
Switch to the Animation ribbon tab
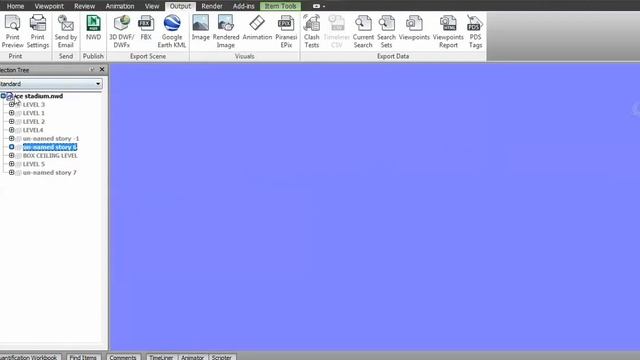point(120,6)
